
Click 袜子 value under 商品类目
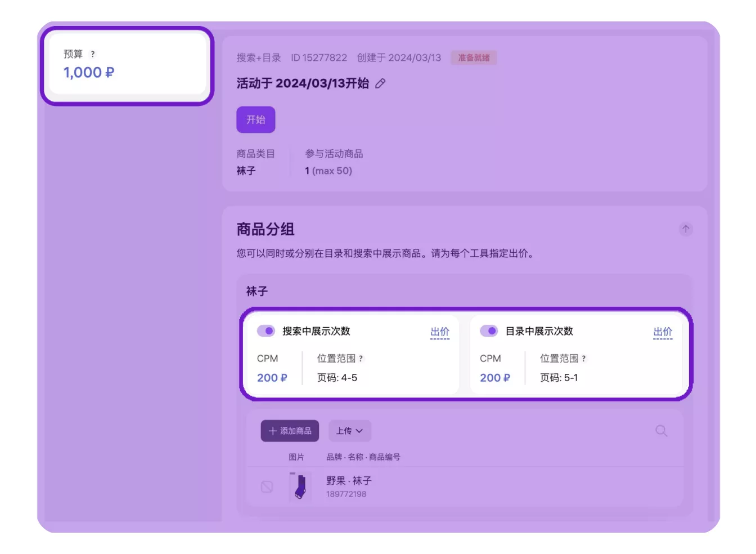(246, 171)
